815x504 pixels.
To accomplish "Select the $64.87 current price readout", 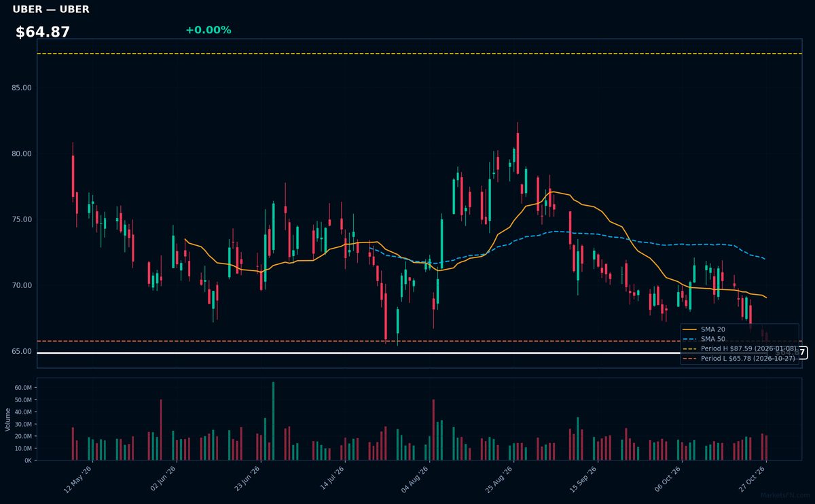I will (x=43, y=32).
